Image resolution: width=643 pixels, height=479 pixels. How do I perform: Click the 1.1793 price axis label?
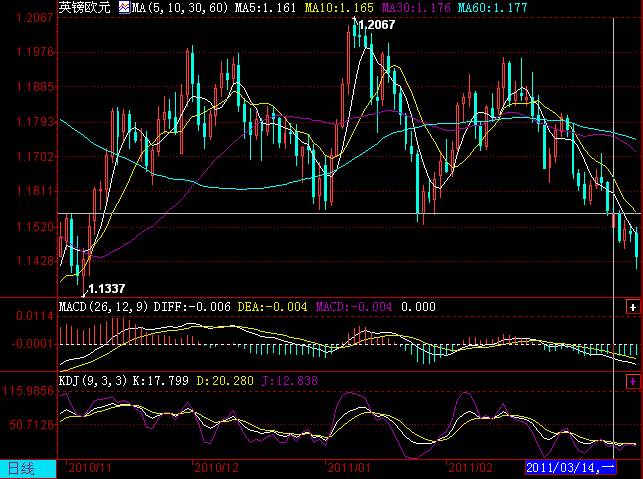click(x=35, y=122)
